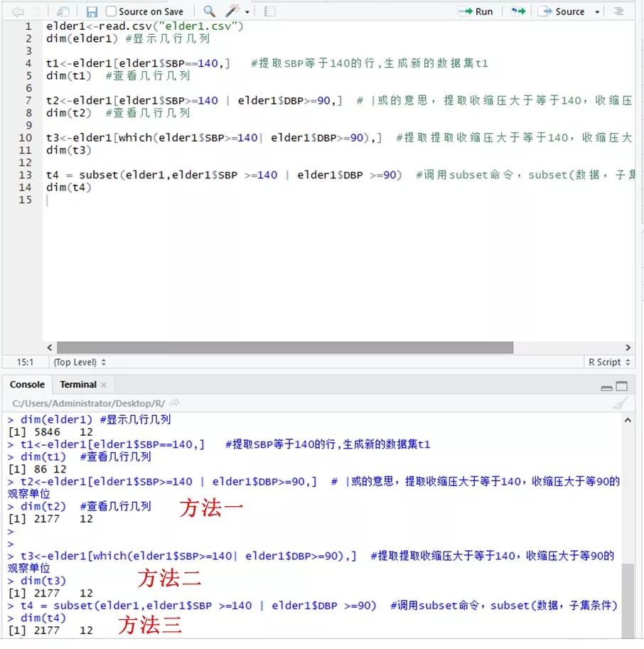Viewport: 644px width, 649px height.
Task: Enable the Source on Save checkbox
Action: [x=111, y=11]
